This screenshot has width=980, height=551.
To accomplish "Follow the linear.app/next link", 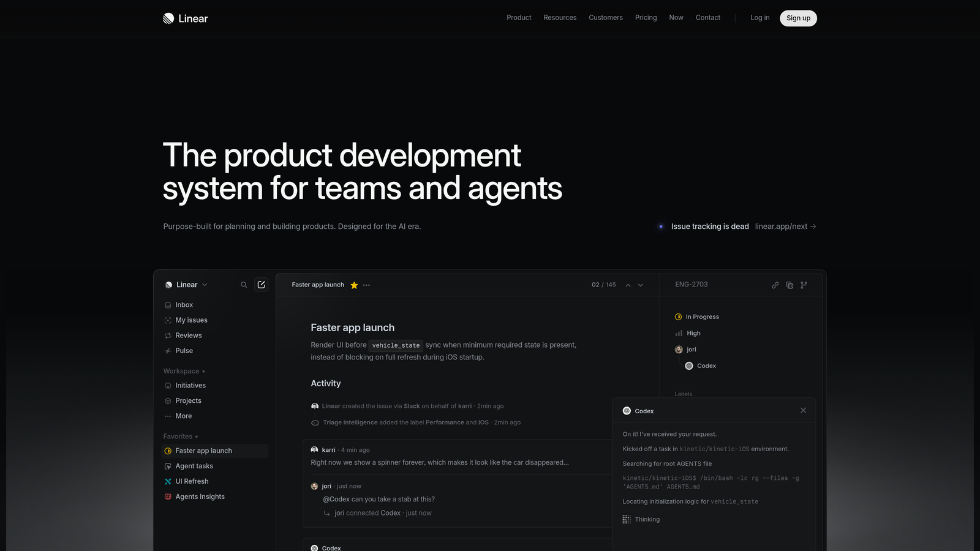I will click(x=780, y=227).
